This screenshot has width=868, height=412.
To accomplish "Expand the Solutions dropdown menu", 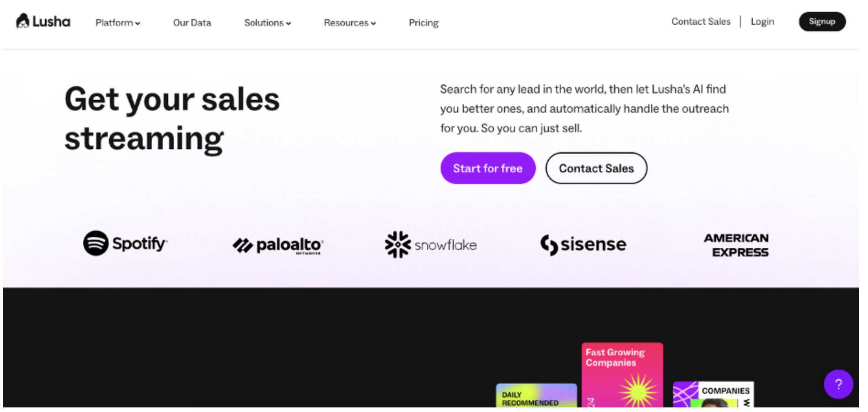I will 268,23.
